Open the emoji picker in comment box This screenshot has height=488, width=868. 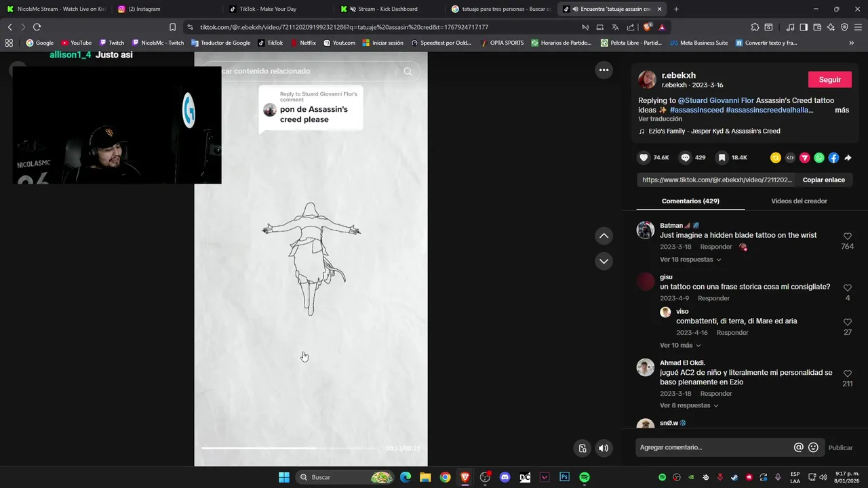814,447
